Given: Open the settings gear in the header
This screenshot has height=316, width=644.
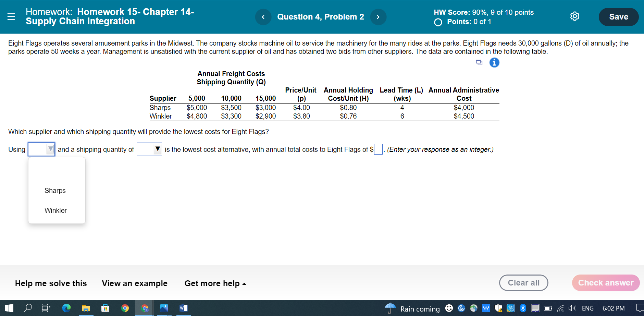Looking at the screenshot, I should pos(574,16).
